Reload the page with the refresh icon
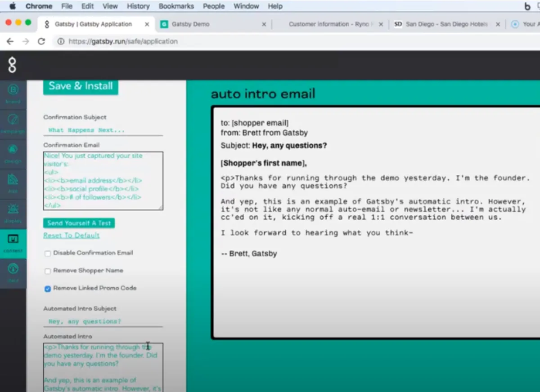Image resolution: width=540 pixels, height=392 pixels. click(x=41, y=41)
